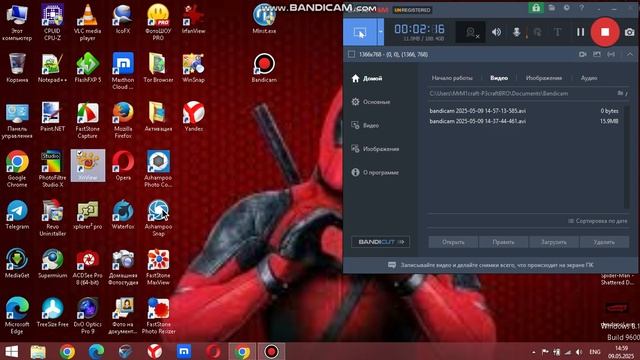Image resolution: width=640 pixels, height=360 pixels.
Task: Click the Править button
Action: tap(503, 242)
